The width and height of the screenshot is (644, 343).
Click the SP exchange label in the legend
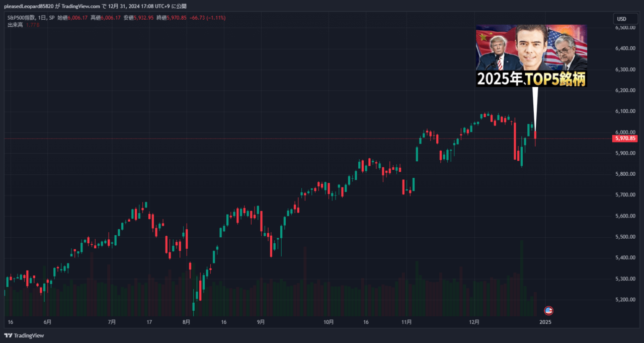(x=52, y=18)
